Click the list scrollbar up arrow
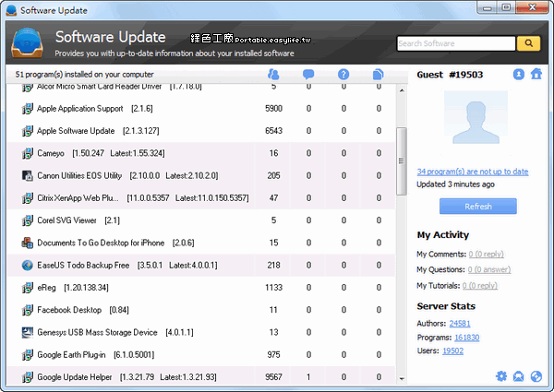 tap(402, 90)
